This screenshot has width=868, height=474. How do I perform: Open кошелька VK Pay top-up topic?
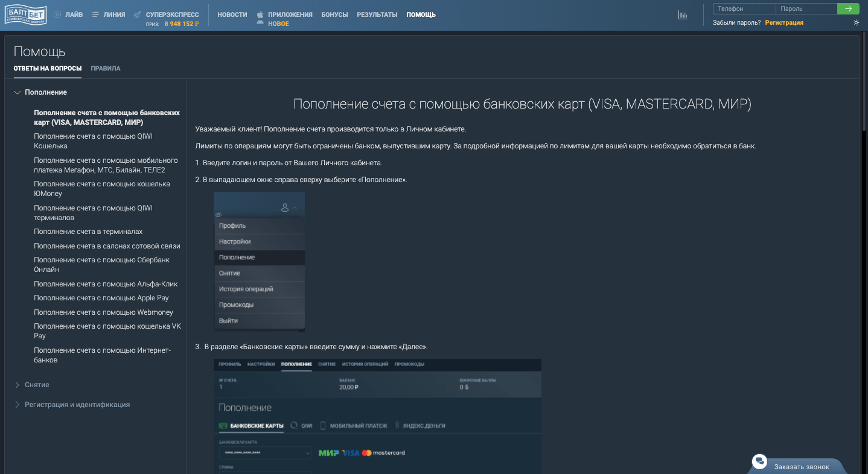pyautogui.click(x=107, y=331)
